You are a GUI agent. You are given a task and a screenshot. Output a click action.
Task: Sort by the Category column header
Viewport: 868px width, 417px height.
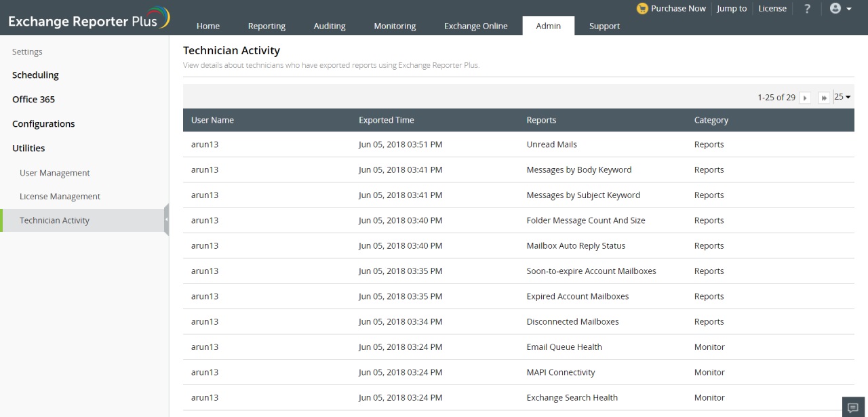click(x=711, y=120)
